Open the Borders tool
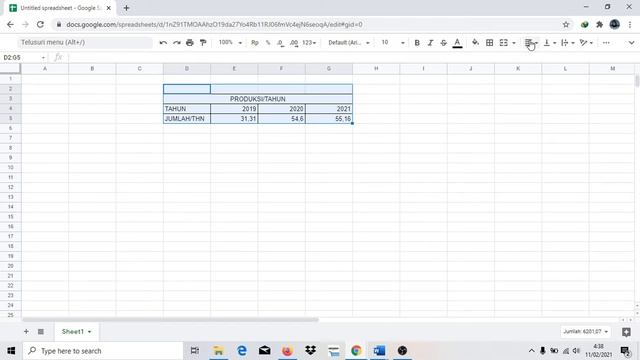The height and width of the screenshot is (360, 640). point(489,42)
